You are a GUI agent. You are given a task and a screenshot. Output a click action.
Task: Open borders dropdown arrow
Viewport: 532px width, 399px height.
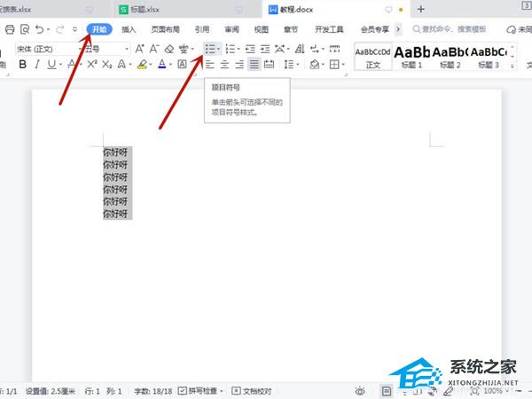click(343, 65)
